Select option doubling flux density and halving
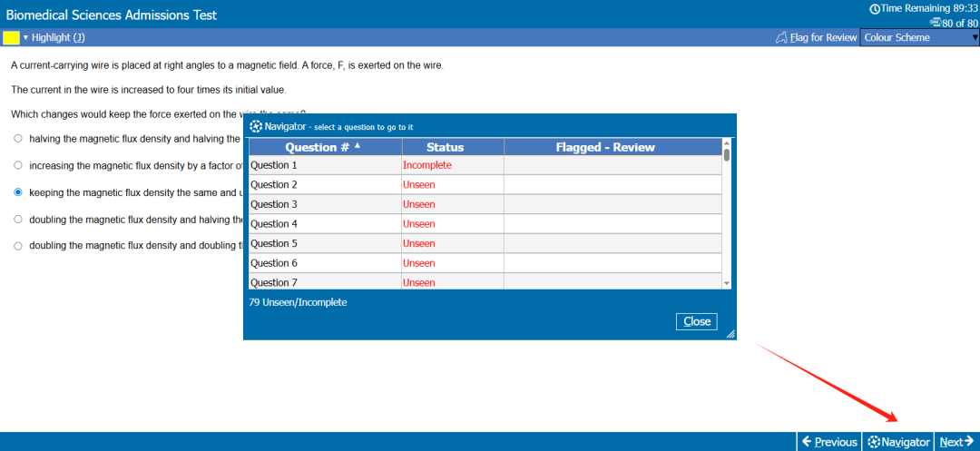The height and width of the screenshot is (451, 980). (x=18, y=219)
